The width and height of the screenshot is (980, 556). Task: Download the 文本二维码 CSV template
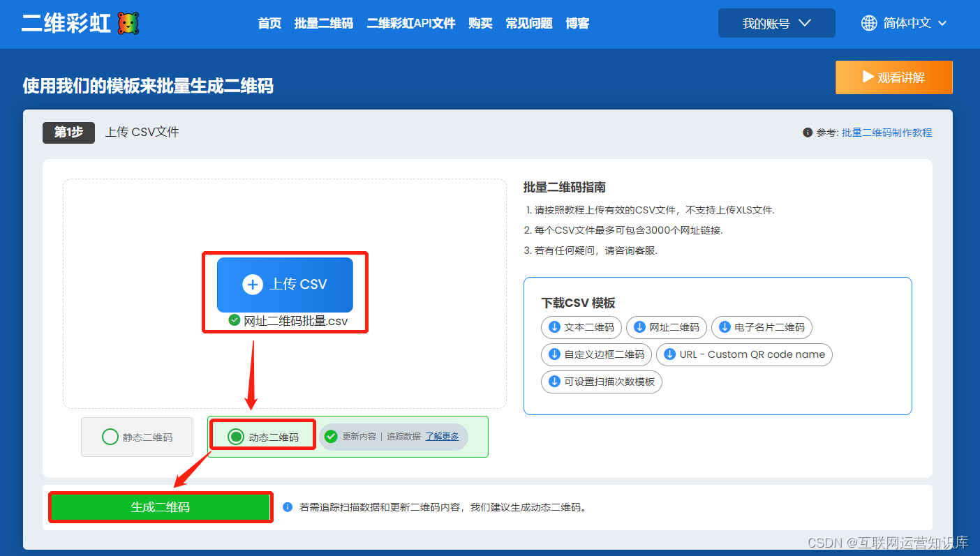point(581,327)
